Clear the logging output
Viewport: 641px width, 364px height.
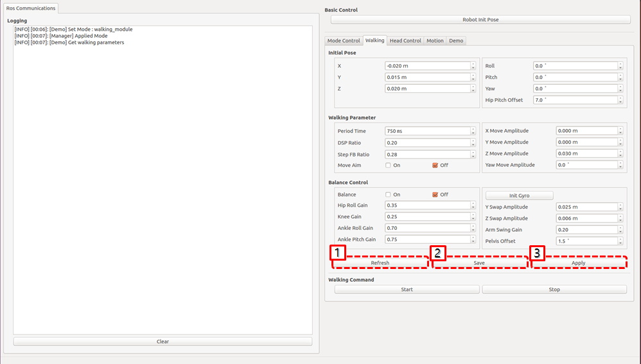click(162, 342)
